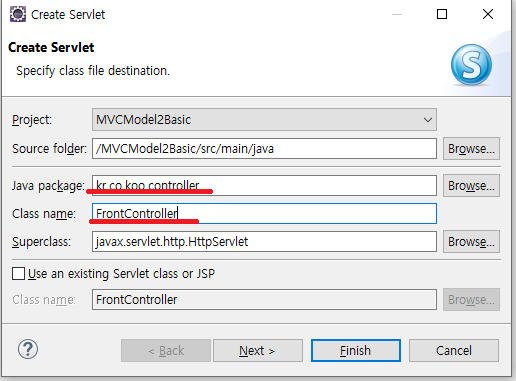Image resolution: width=516 pixels, height=381 pixels.
Task: Close the Create Servlet dialog
Action: click(x=488, y=14)
